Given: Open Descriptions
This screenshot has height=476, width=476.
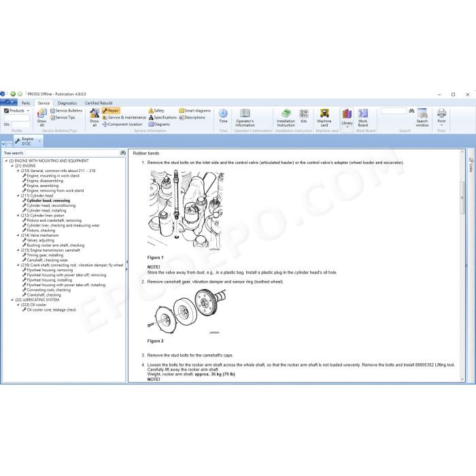Looking at the screenshot, I should tap(192, 118).
